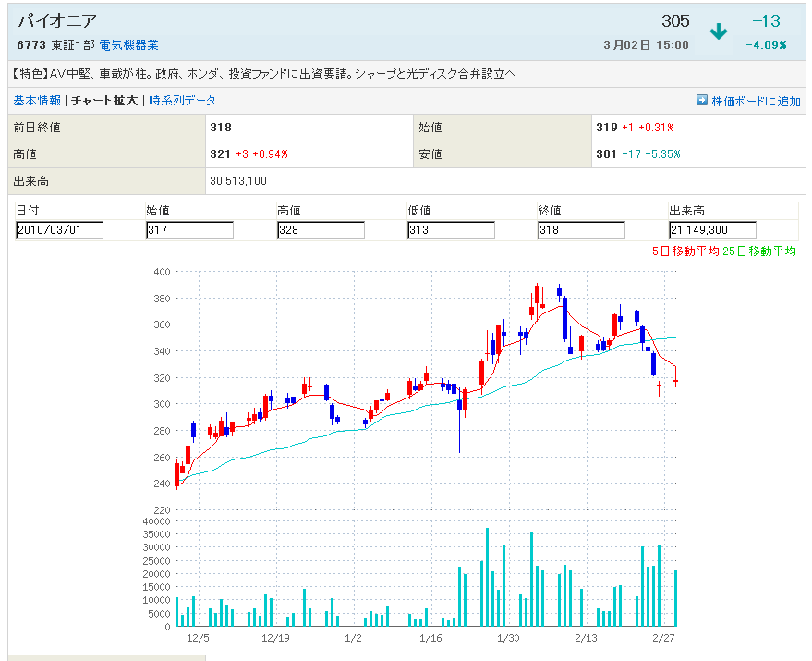The height and width of the screenshot is (661, 812).
Task: Select the 低値 field showing 313
Action: point(451,230)
